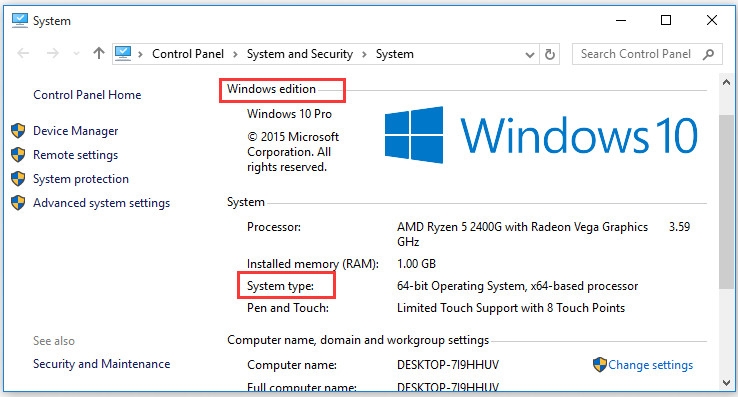Minimize the System window
This screenshot has height=397, width=738.
pyautogui.click(x=621, y=20)
